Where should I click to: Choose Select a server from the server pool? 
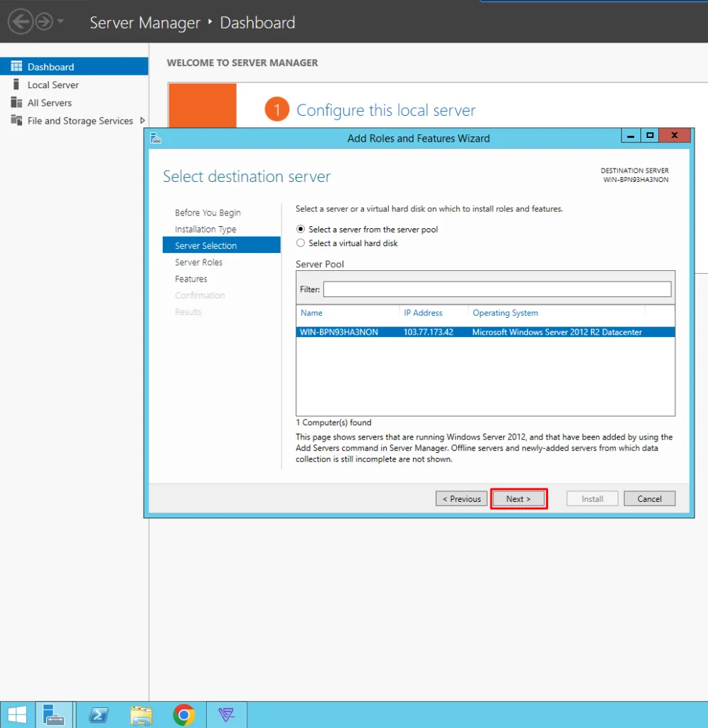pos(301,229)
